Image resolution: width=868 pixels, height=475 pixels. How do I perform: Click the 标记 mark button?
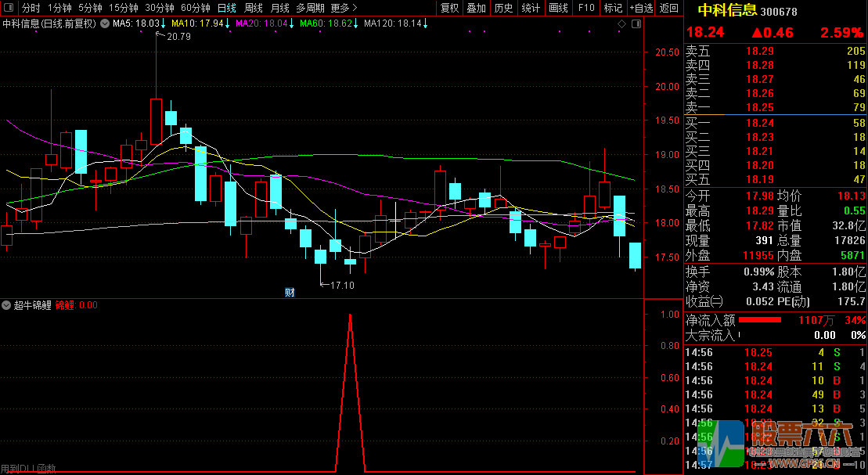[613, 8]
